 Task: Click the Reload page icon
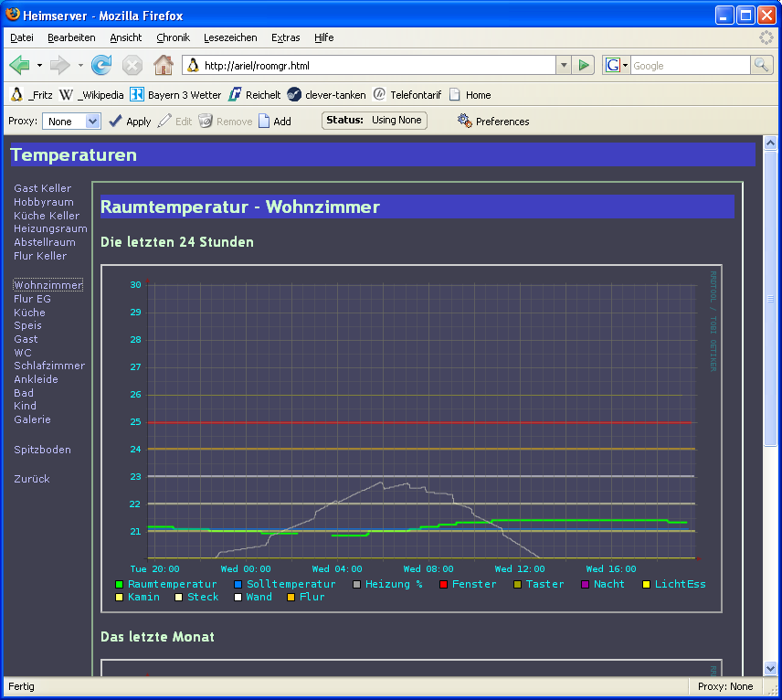(x=101, y=65)
